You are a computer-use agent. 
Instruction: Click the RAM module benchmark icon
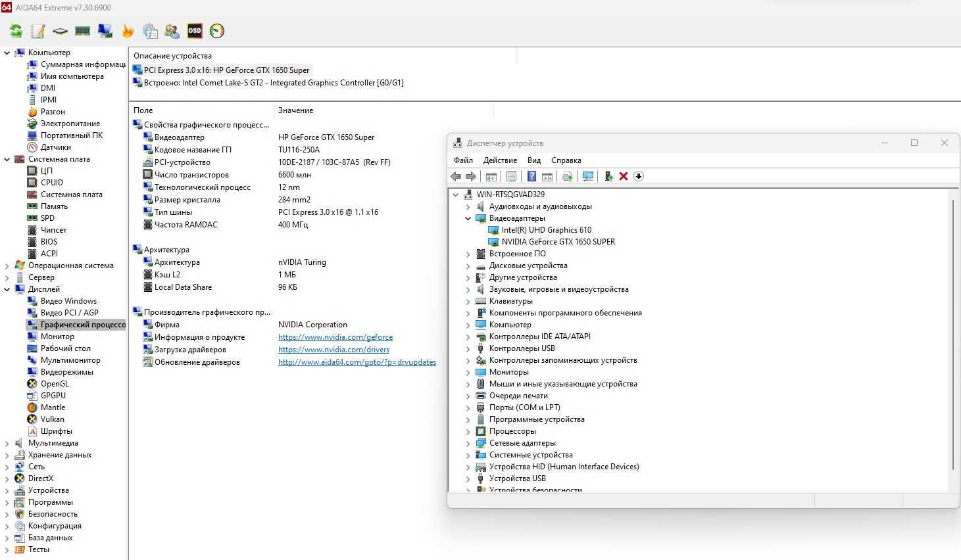point(82,31)
